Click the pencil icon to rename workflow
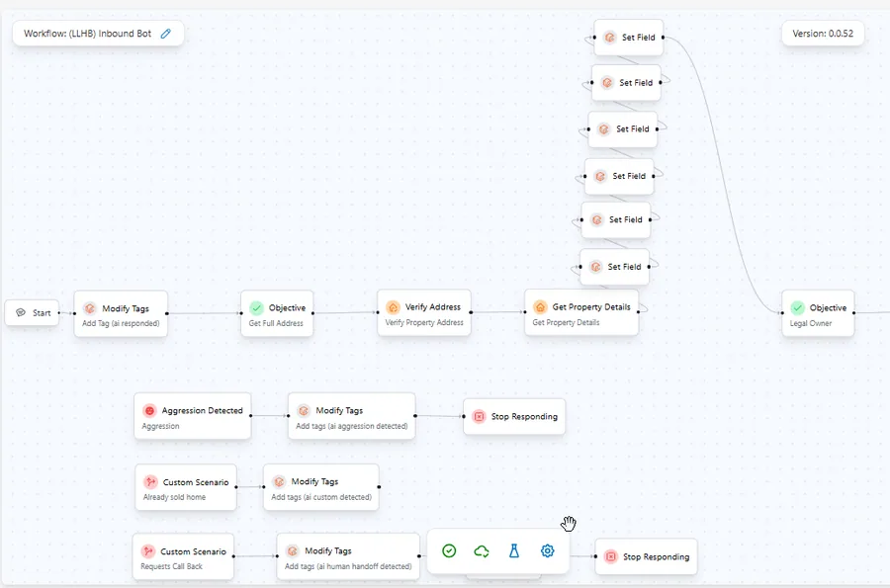 pyautogui.click(x=166, y=34)
